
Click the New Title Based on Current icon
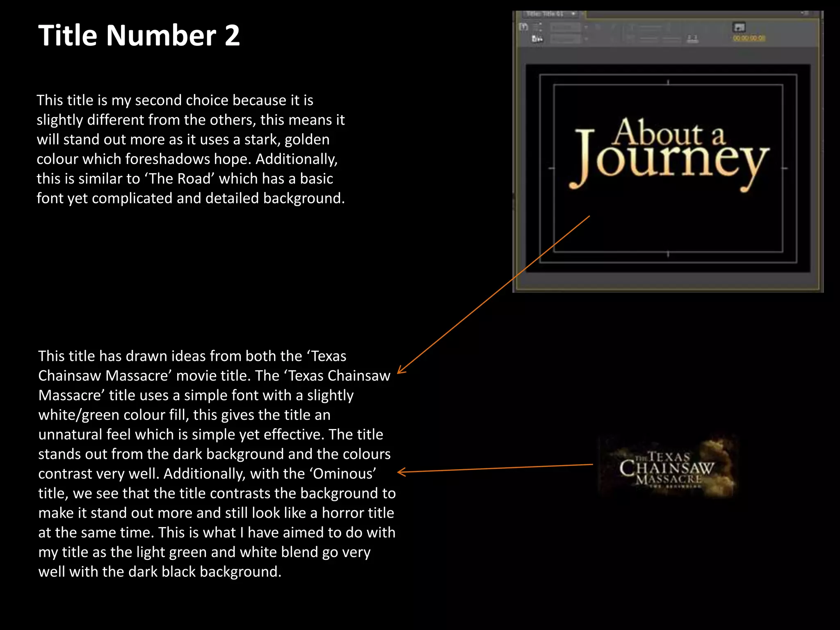523,27
